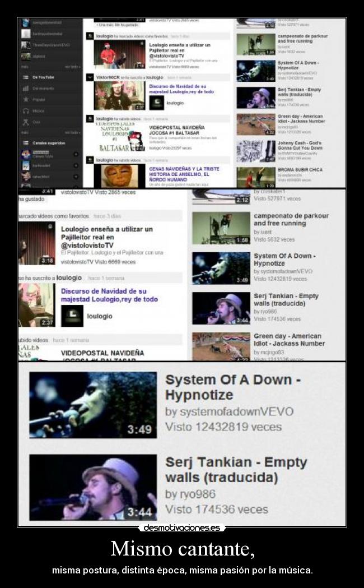This screenshot has height=588, width=364.
Task: Click loulogio avatar beside CENAS NAVIDEÑAS row
Action: [x=90, y=160]
